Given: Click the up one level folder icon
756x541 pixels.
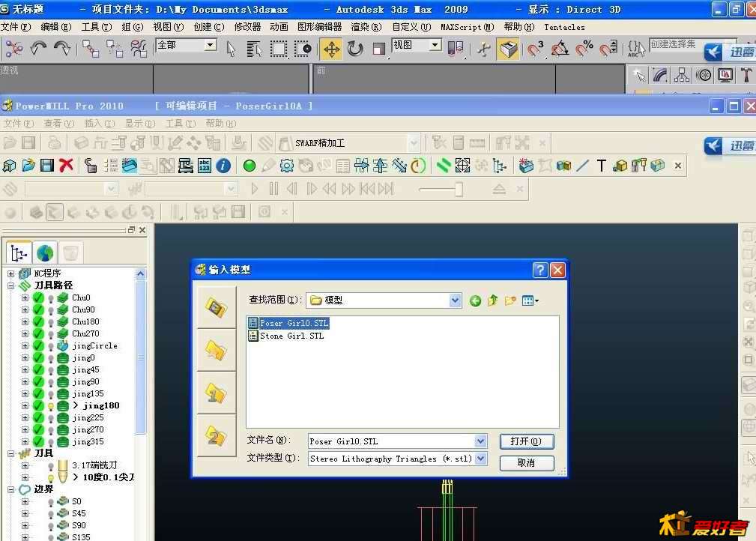Looking at the screenshot, I should [x=492, y=301].
